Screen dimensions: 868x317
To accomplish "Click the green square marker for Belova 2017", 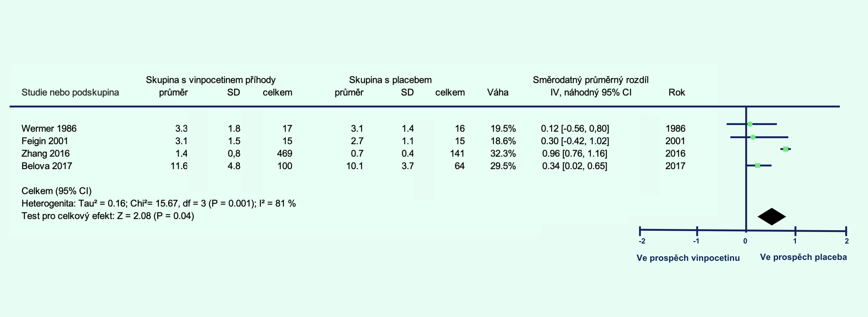I will [758, 165].
